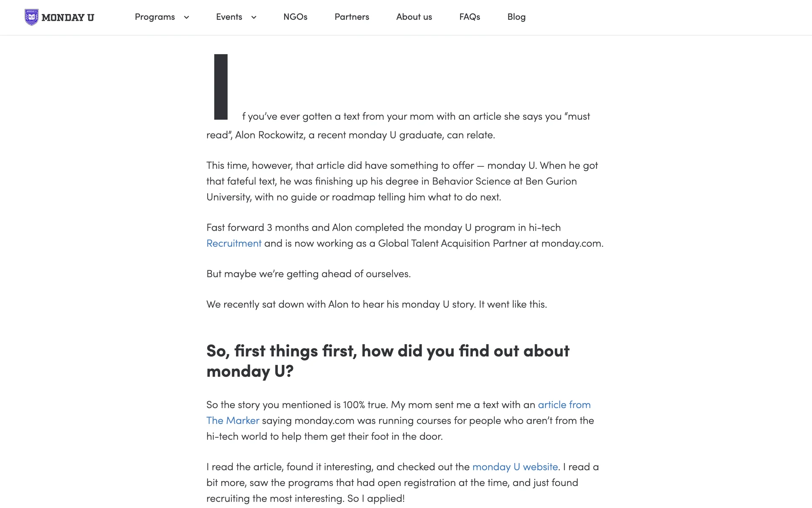The width and height of the screenshot is (812, 508).
Task: Click the 'But maybe we're getting ahead' paragraph
Action: (308, 274)
